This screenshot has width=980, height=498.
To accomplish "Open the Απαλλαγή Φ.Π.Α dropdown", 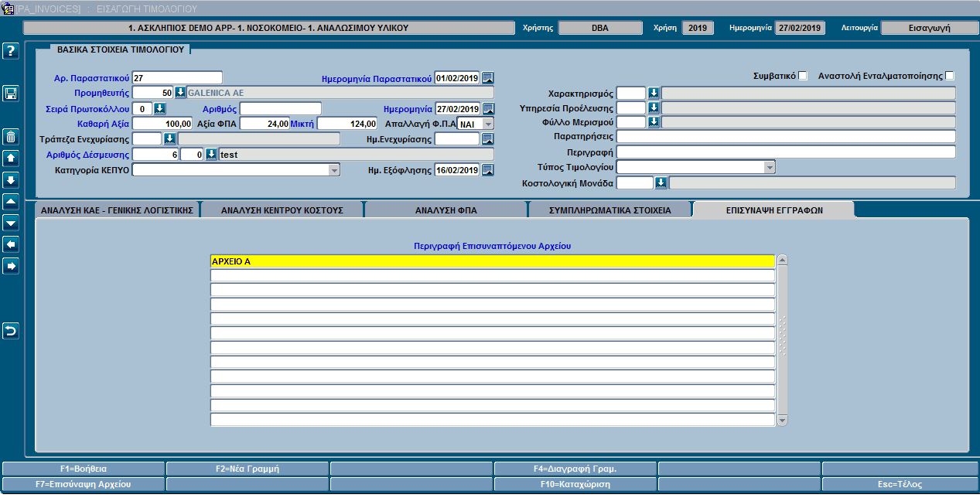I will point(487,124).
